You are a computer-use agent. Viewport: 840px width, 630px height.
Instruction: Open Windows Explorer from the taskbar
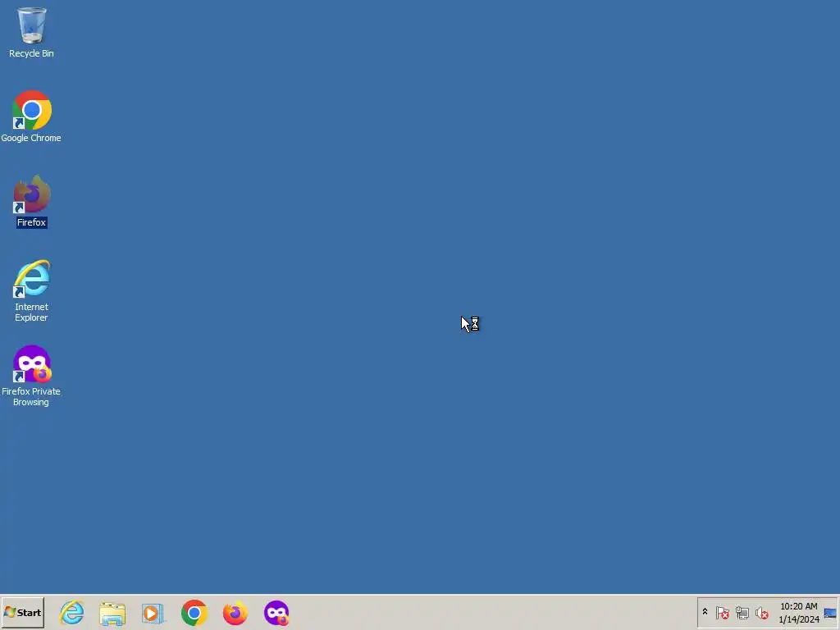click(x=112, y=614)
